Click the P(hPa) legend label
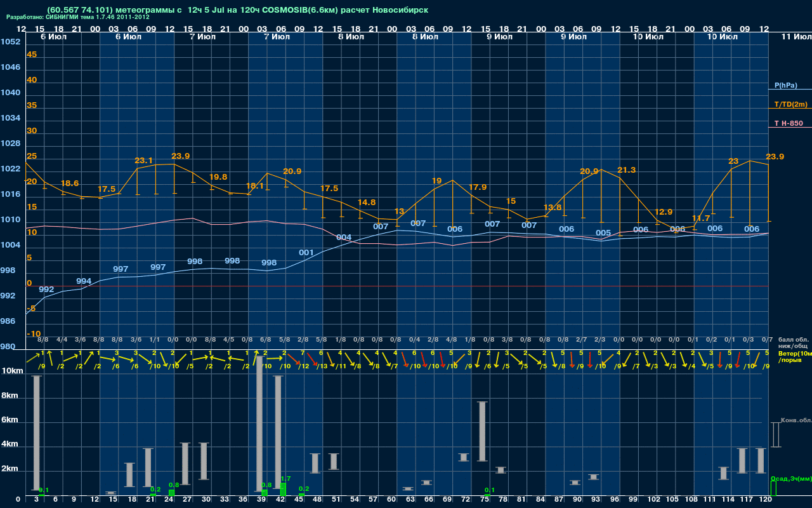The height and width of the screenshot is (508, 812). (x=786, y=85)
